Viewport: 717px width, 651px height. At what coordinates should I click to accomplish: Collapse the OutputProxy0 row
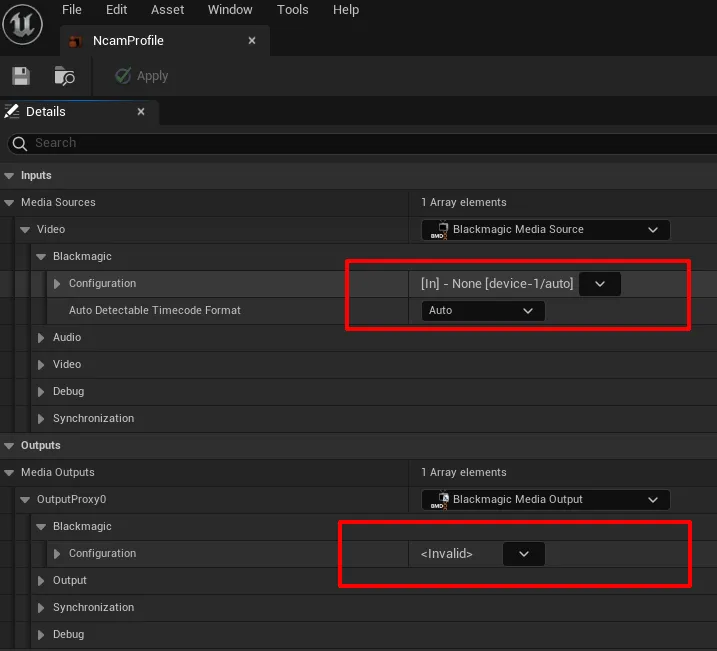(x=25, y=500)
